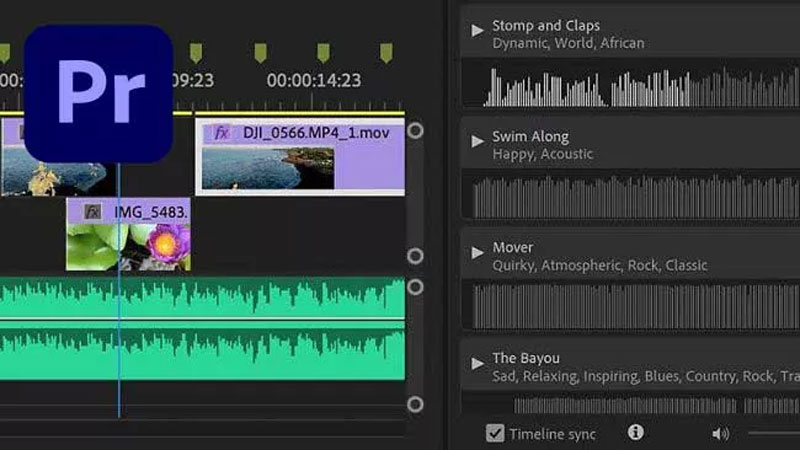Viewport: 800px width, 450px height.
Task: Click the info icon beside Timeline sync
Action: (635, 432)
